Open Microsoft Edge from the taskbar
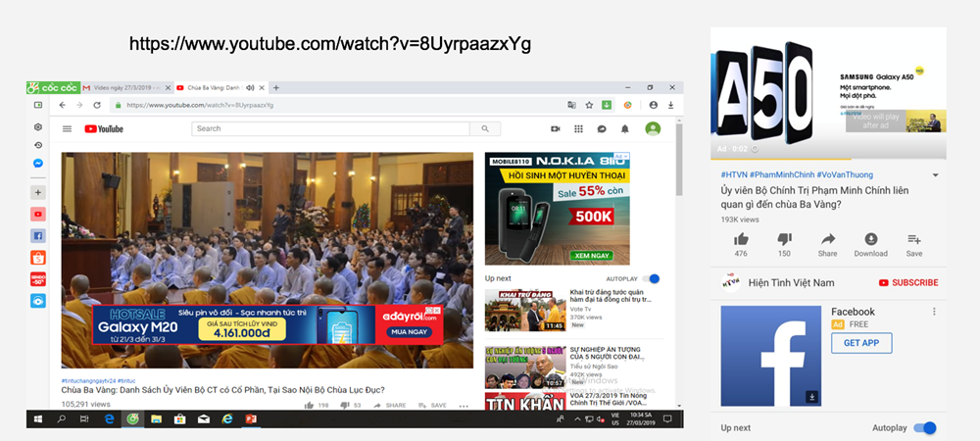The image size is (980, 441). point(109,419)
